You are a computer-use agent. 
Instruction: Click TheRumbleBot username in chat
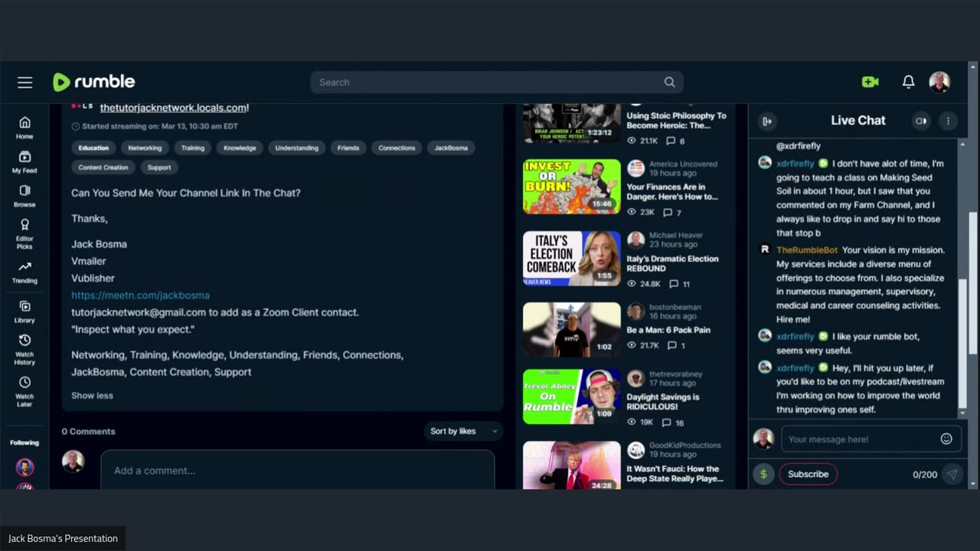pos(807,250)
